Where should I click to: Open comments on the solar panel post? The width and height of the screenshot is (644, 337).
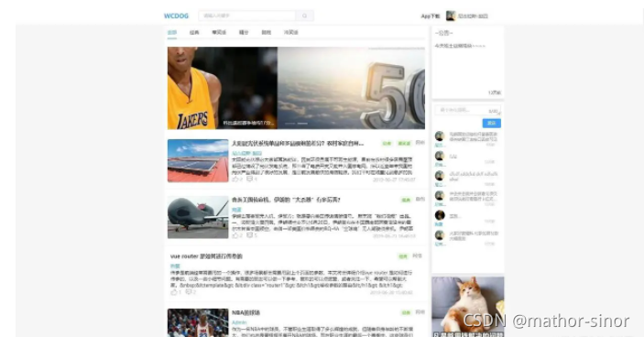tap(251, 179)
